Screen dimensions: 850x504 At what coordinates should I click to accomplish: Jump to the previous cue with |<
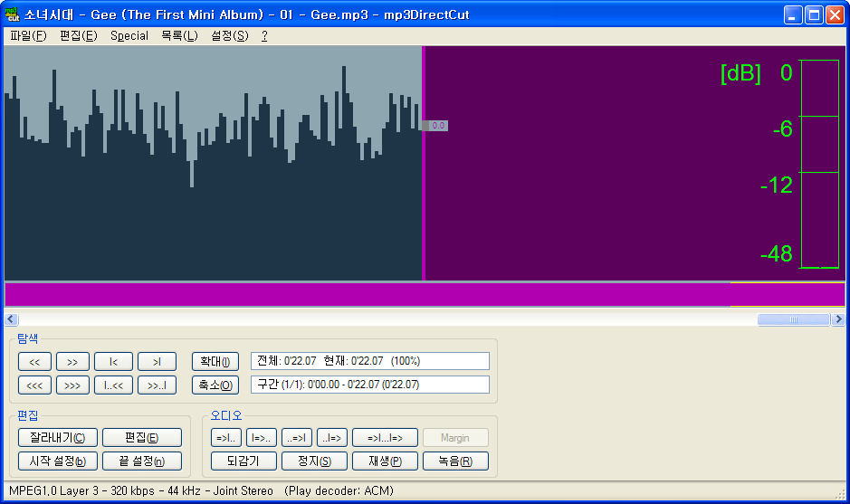(x=113, y=361)
